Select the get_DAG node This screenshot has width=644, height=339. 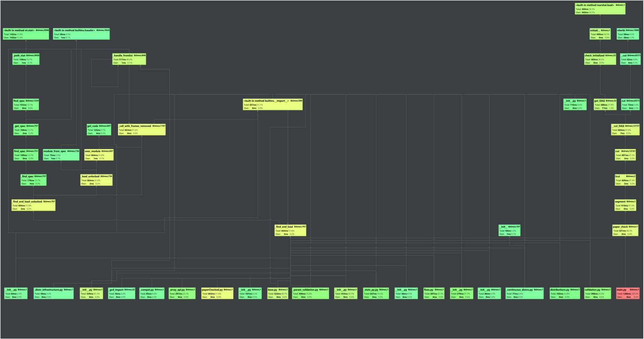point(605,105)
